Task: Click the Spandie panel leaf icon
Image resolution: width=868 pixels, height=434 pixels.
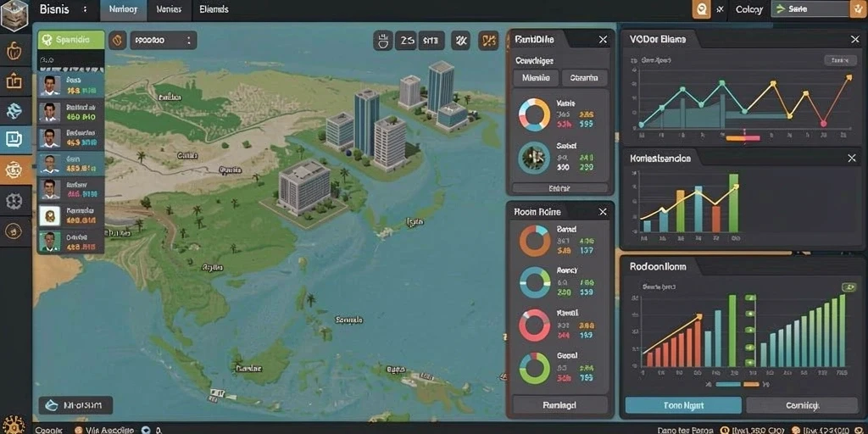Action: coord(47,40)
